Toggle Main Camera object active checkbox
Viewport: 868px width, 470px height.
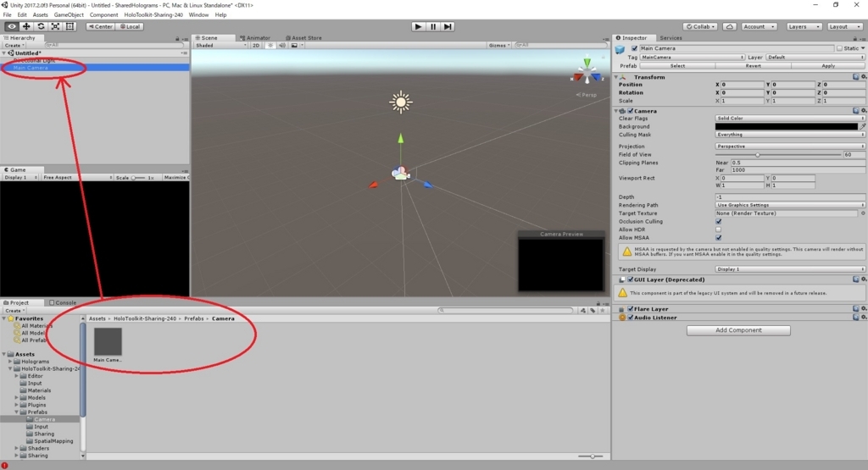click(634, 48)
